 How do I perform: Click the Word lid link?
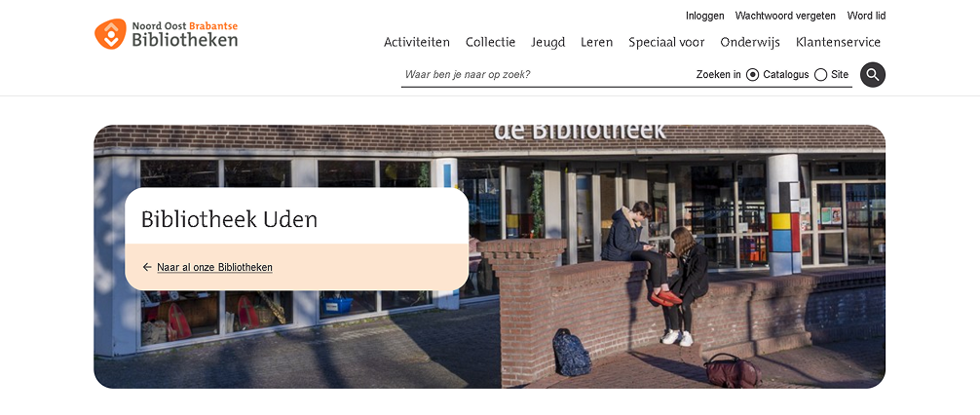[x=866, y=16]
